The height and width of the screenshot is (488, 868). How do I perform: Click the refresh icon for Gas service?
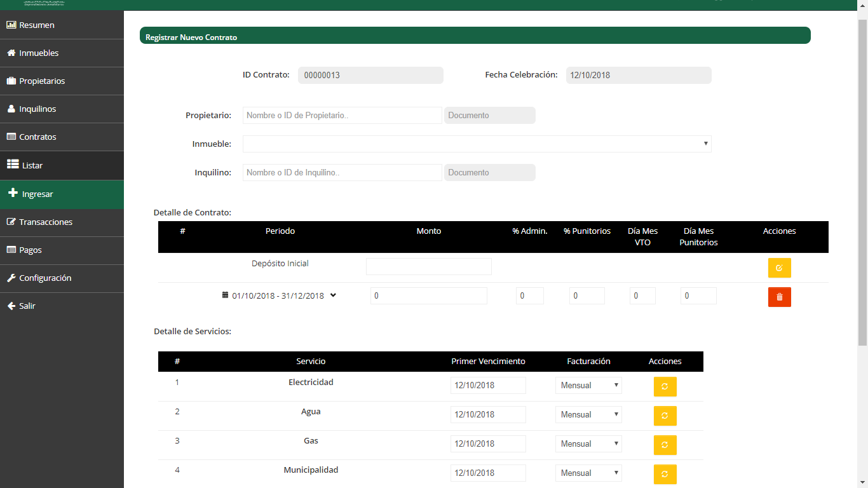(665, 445)
